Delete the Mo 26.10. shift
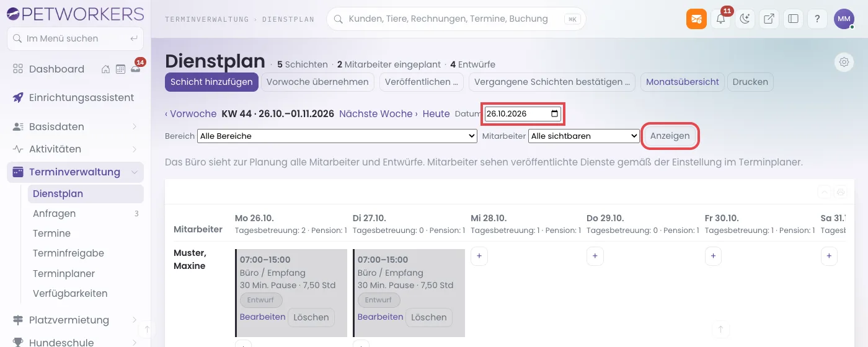Image resolution: width=868 pixels, height=347 pixels. coord(311,317)
